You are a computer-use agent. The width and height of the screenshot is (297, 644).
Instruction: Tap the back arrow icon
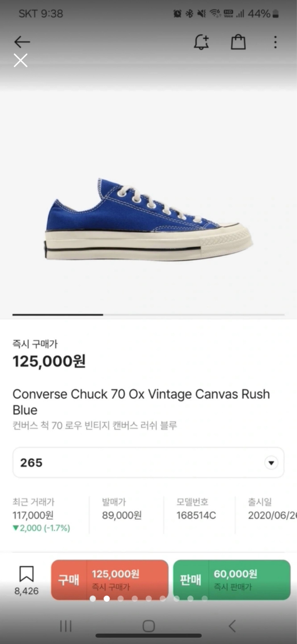(x=22, y=42)
